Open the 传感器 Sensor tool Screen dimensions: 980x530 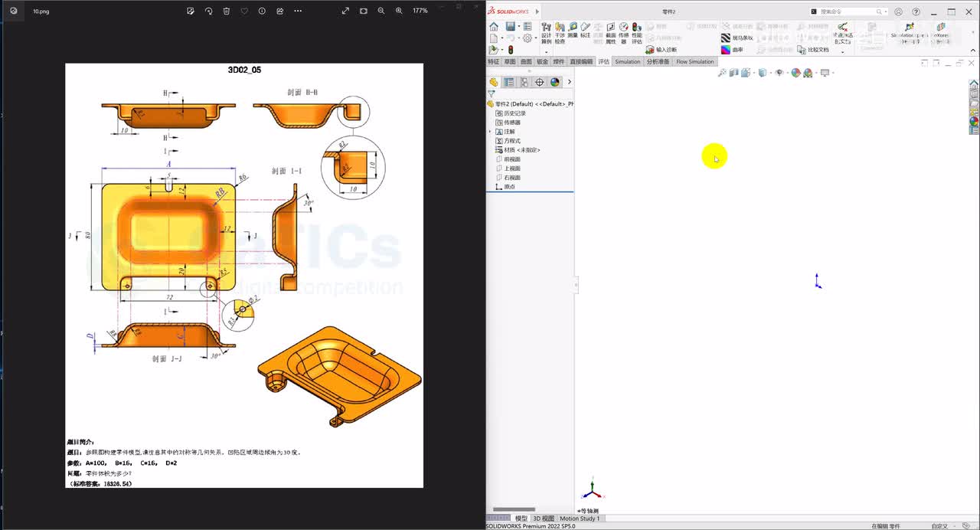(624, 33)
